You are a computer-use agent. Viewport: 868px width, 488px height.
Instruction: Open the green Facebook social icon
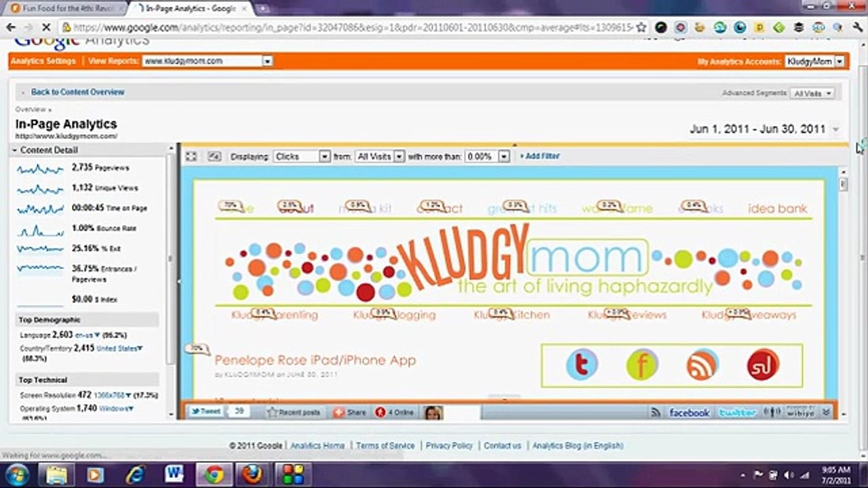pos(642,365)
